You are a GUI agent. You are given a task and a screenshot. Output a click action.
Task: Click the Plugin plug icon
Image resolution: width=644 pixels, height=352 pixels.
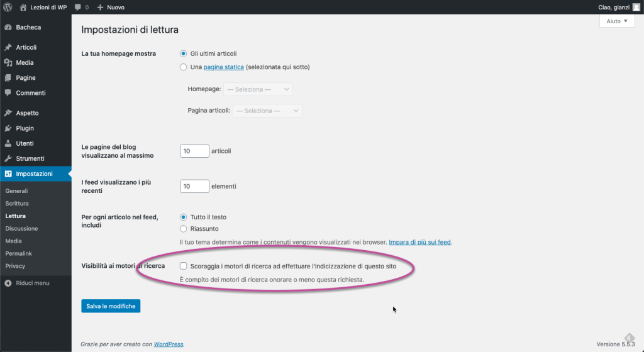(x=8, y=128)
